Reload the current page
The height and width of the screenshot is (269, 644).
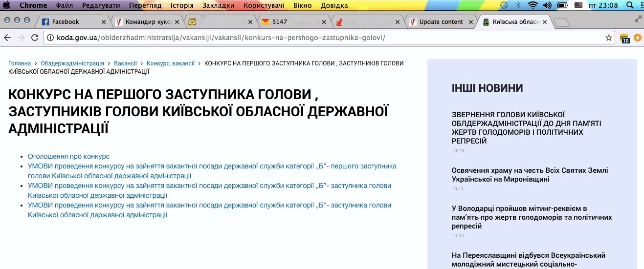[x=35, y=38]
